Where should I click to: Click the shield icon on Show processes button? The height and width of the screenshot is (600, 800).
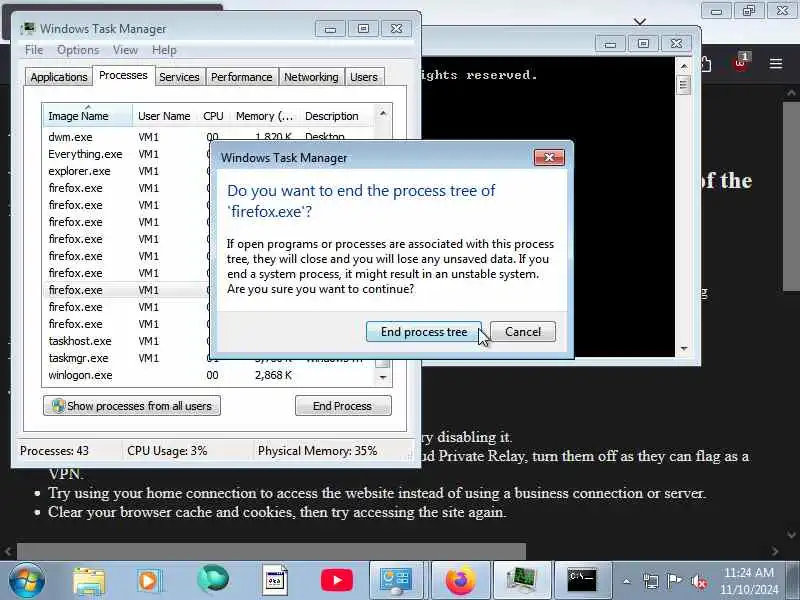click(58, 406)
